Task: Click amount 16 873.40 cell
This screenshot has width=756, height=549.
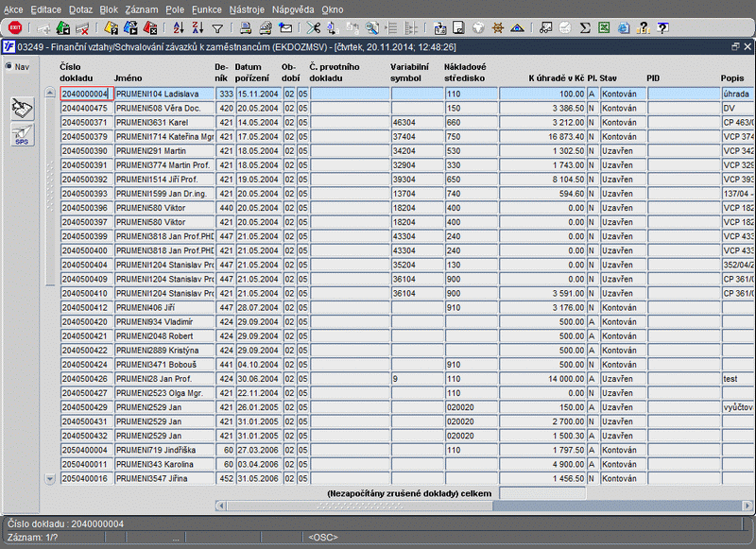Action: pyautogui.click(x=542, y=137)
